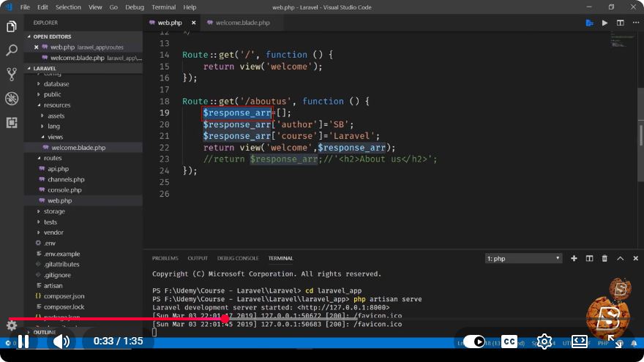Screen dimensions: 644x362
Task: Open the terminal selector '1: php' dropdown
Action: point(523,259)
